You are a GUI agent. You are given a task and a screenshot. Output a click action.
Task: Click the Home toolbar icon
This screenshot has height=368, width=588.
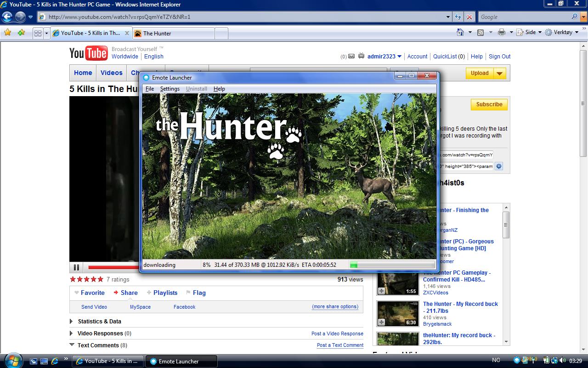tap(460, 32)
